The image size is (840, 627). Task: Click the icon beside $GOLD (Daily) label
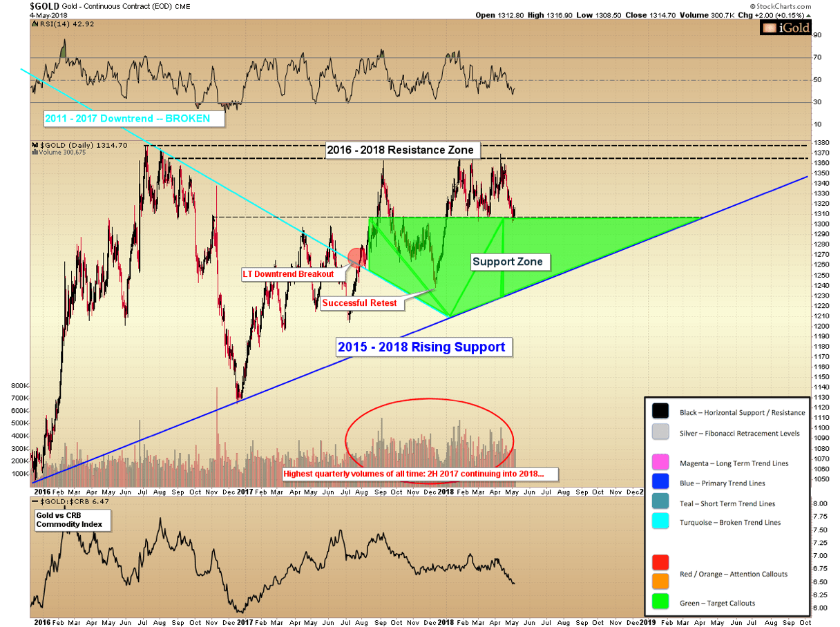pos(34,146)
